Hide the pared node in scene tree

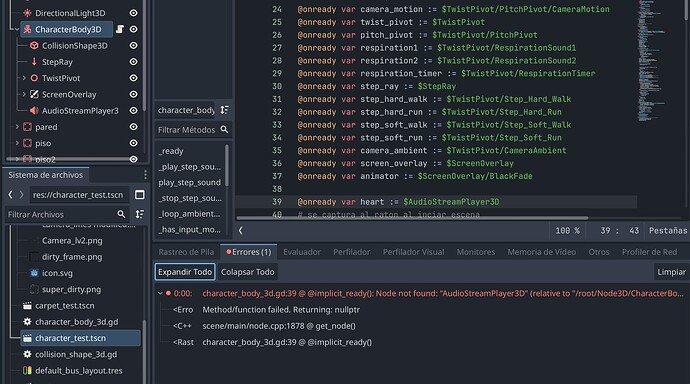pyautogui.click(x=133, y=127)
